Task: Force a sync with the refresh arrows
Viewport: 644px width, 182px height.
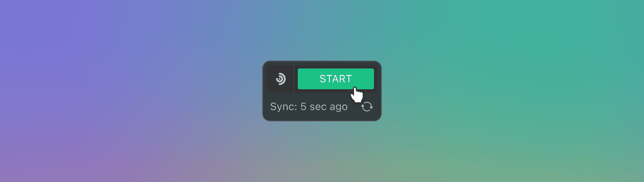Action: point(367,107)
